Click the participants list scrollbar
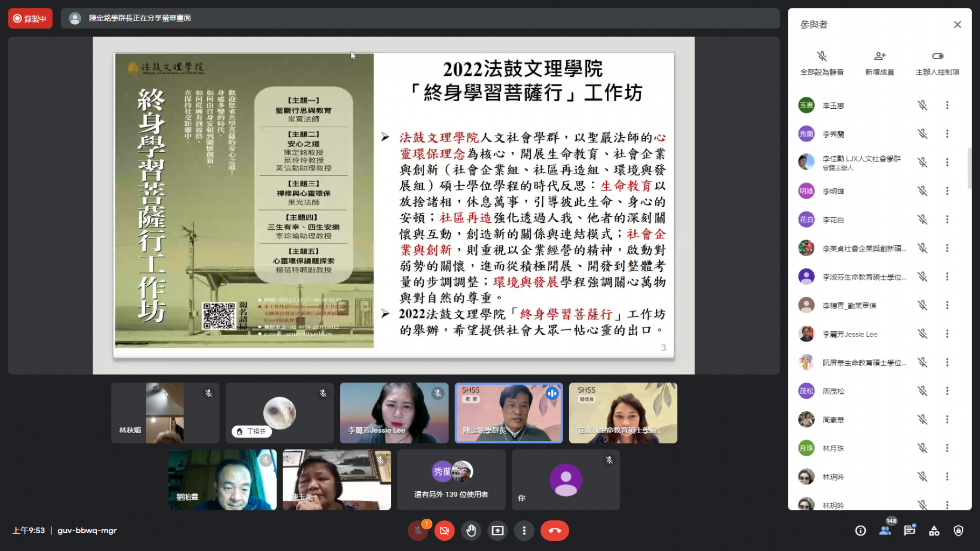Viewport: 980px width, 551px height. click(969, 168)
